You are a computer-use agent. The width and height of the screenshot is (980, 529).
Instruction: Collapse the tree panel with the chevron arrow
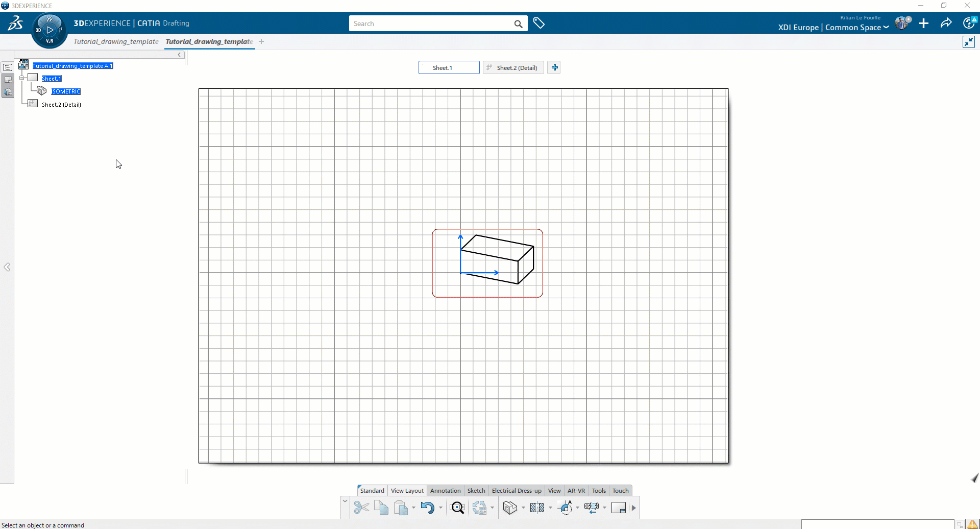click(x=179, y=55)
